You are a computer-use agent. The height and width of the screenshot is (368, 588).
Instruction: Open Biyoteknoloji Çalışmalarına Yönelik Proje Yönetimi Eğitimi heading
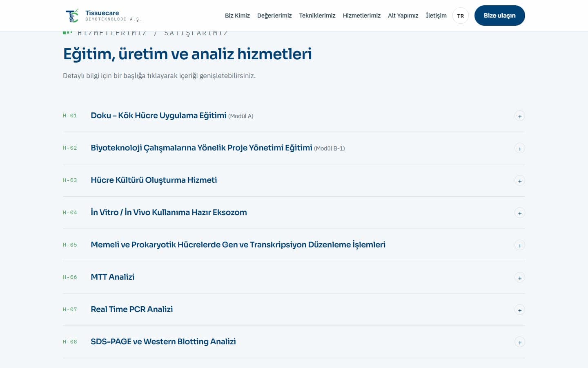point(201,148)
